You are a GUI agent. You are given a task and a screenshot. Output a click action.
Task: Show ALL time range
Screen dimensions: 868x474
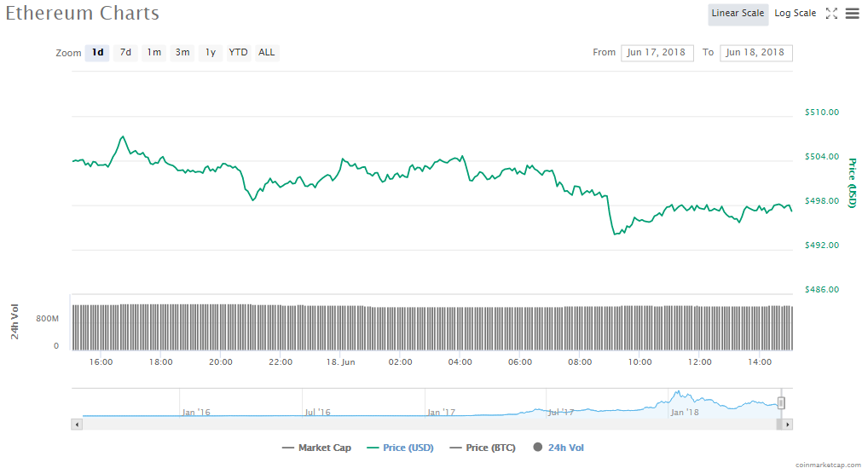tap(267, 53)
